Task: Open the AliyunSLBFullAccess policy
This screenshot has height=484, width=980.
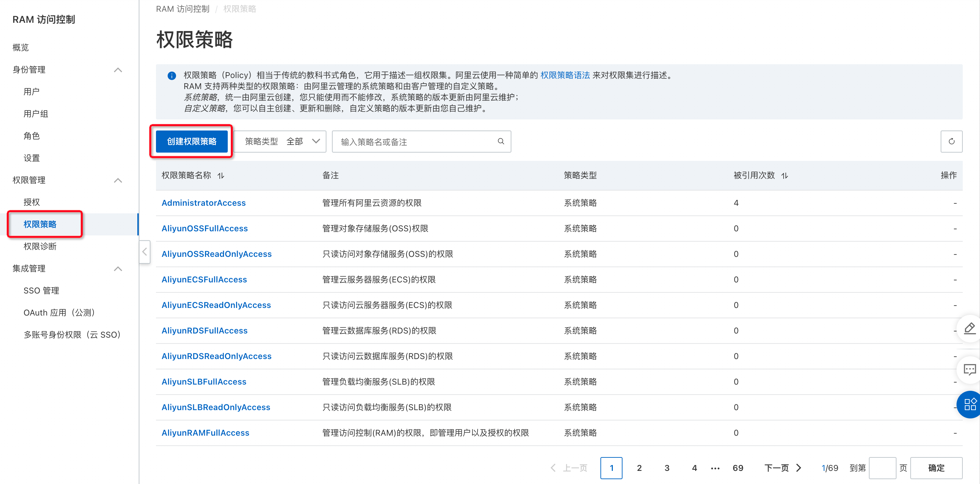Action: click(x=204, y=381)
